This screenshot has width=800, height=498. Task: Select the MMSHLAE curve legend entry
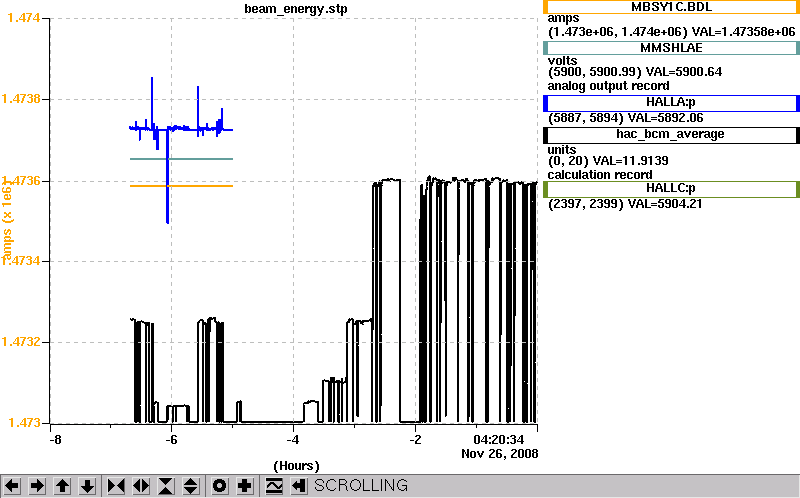click(x=671, y=48)
